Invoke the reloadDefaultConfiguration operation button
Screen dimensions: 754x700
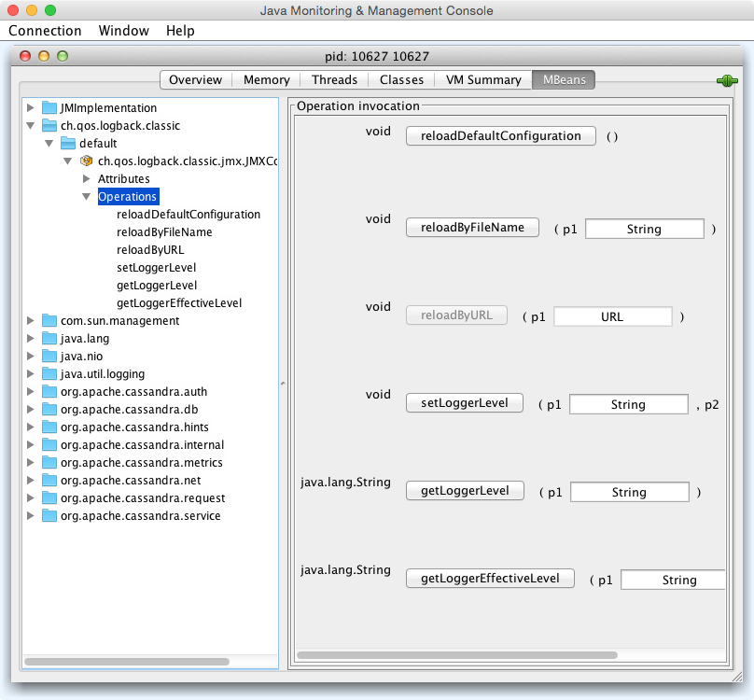coord(500,136)
